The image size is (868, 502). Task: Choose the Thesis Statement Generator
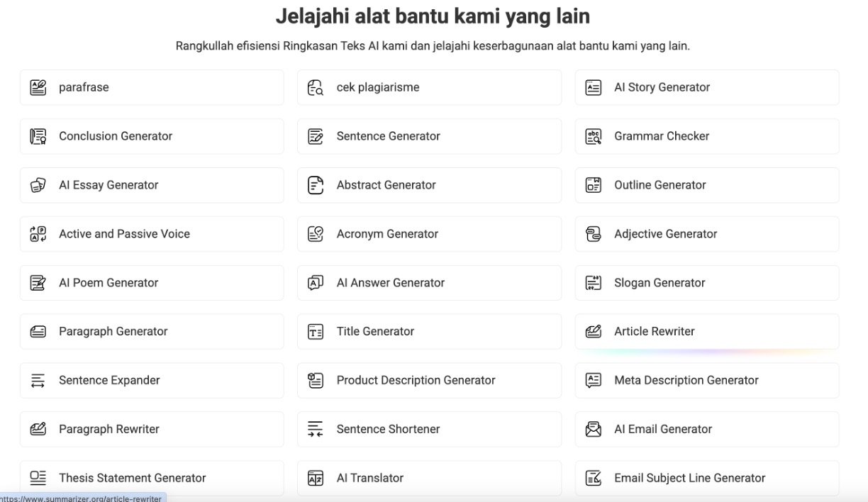132,478
